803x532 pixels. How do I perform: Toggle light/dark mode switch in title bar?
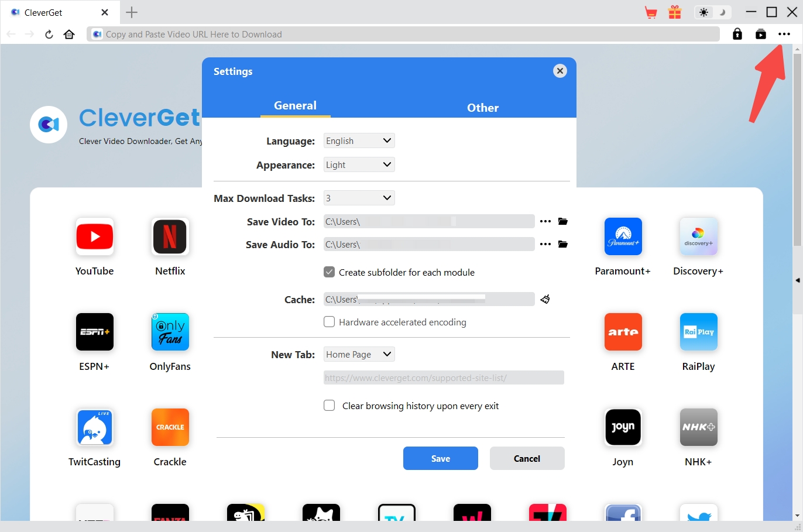[x=713, y=12]
